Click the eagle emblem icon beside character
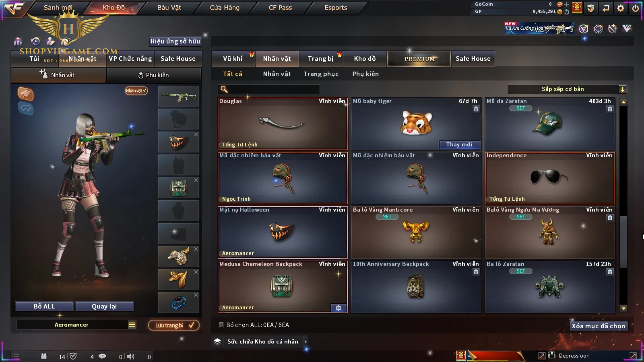 point(25,94)
